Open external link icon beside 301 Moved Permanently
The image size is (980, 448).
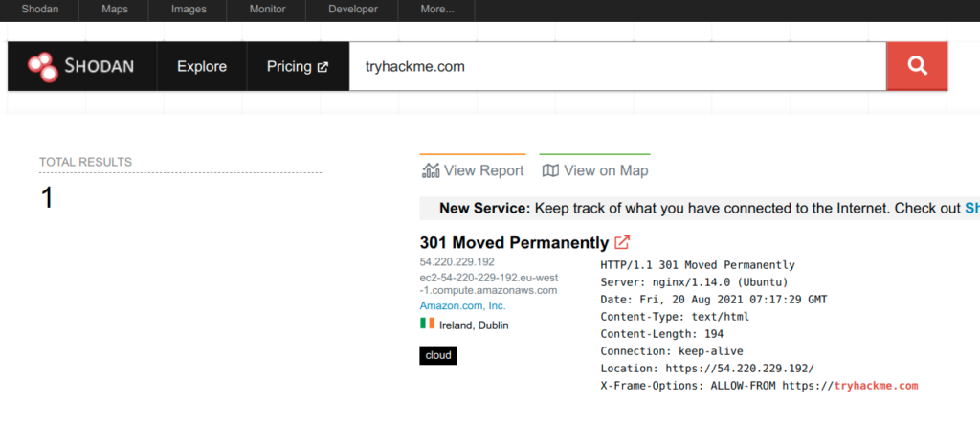(x=622, y=242)
